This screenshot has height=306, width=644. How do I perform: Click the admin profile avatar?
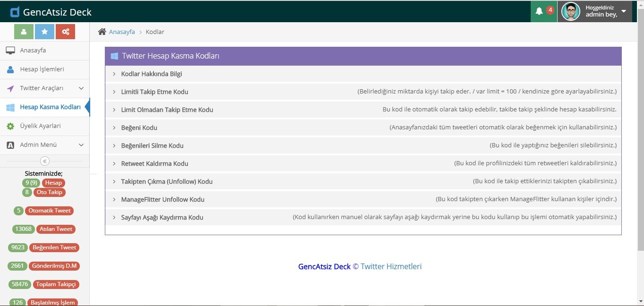pyautogui.click(x=570, y=11)
